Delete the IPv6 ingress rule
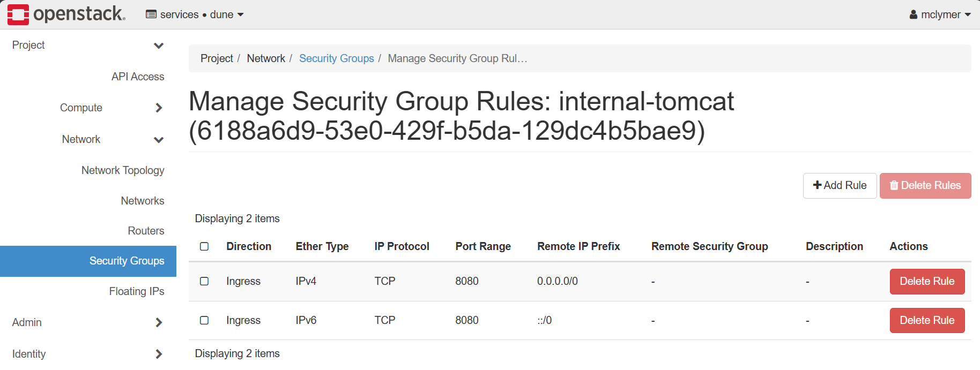 tap(927, 321)
